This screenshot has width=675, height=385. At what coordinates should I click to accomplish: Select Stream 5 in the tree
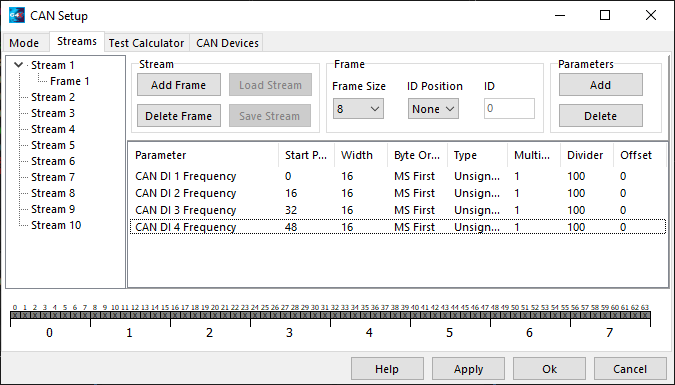click(53, 145)
